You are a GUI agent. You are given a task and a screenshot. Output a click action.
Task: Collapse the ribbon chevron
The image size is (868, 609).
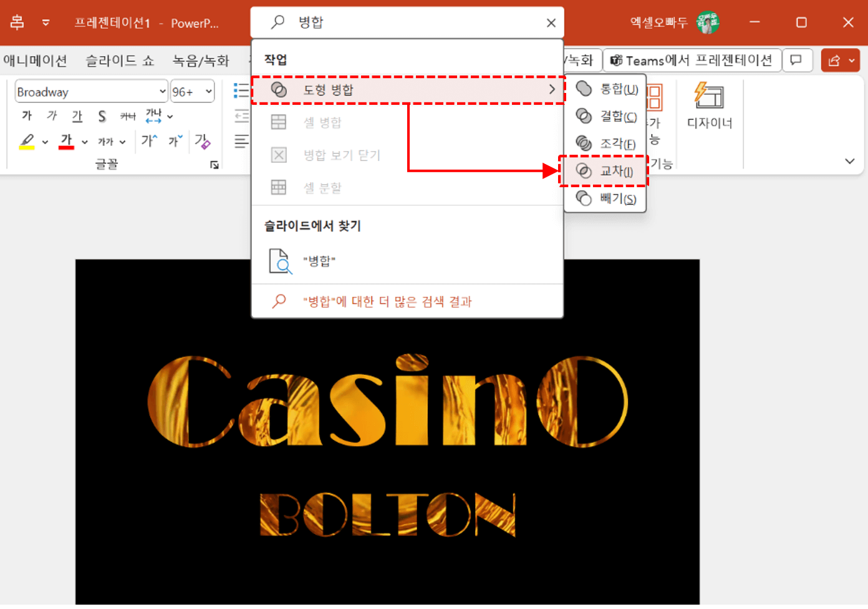(849, 161)
